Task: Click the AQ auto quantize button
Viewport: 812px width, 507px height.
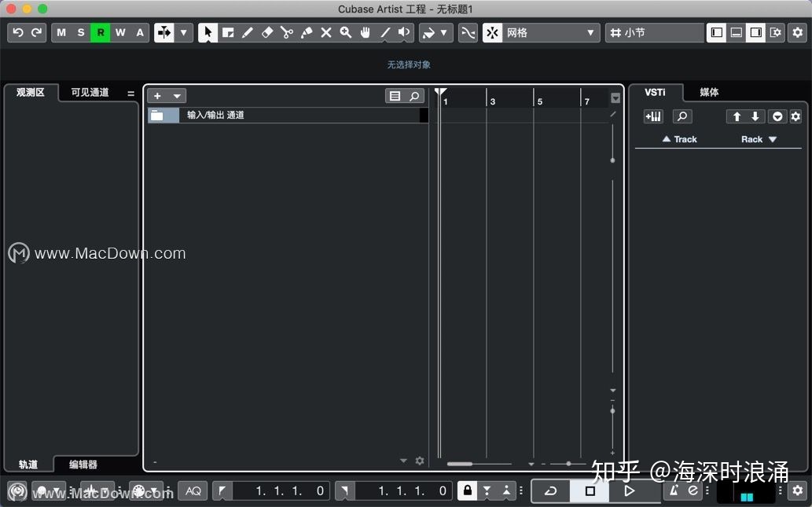Action: pos(193,490)
